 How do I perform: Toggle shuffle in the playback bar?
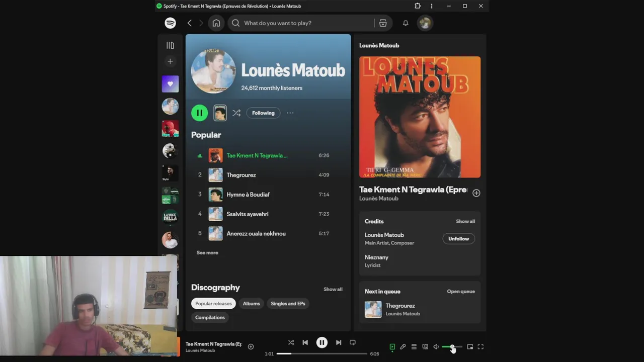coord(291,342)
